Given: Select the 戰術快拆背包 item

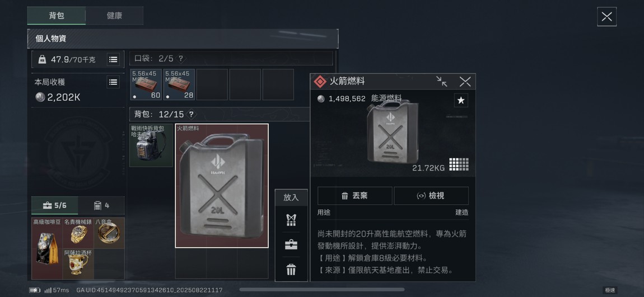Looking at the screenshot, I should (151, 145).
